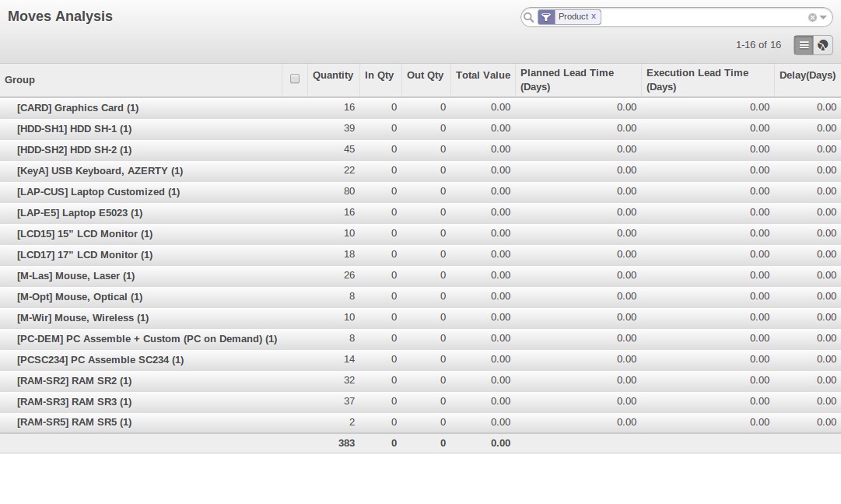Click inside the search input field
Screen dimensions: 841x504
click(700, 17)
